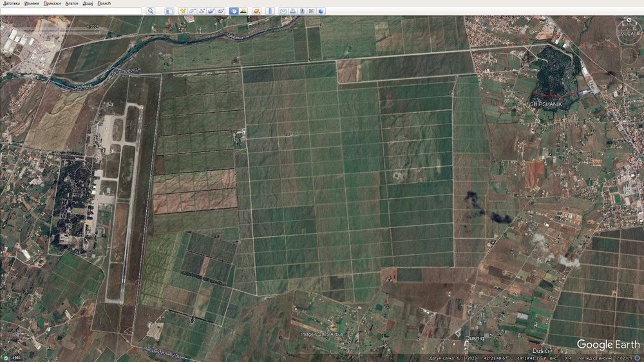
Task: Click the print icon
Action: coord(292,11)
